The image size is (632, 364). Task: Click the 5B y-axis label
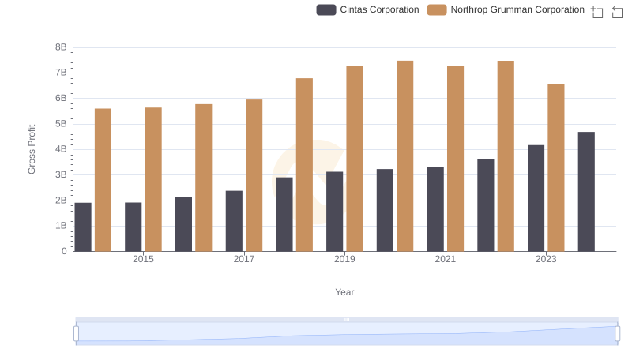tap(61, 124)
